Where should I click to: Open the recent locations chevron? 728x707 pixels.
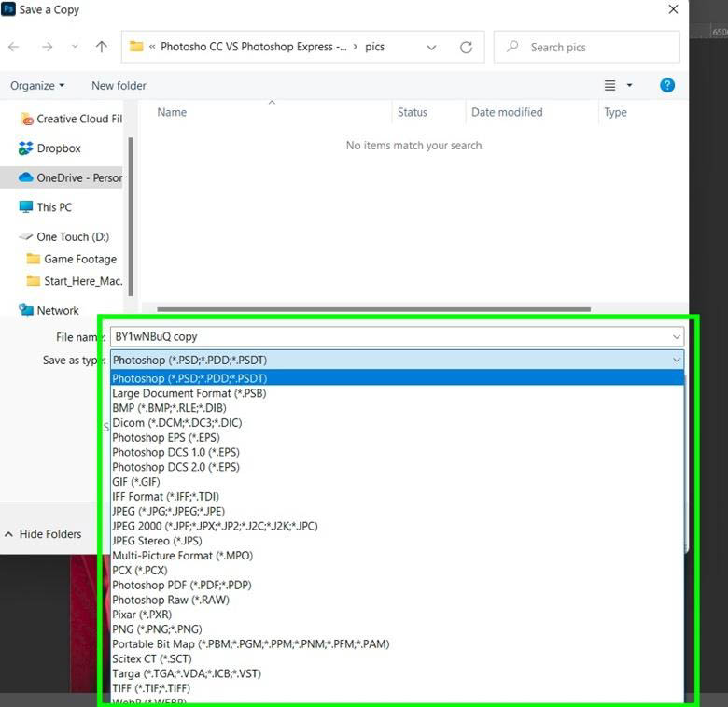point(75,47)
